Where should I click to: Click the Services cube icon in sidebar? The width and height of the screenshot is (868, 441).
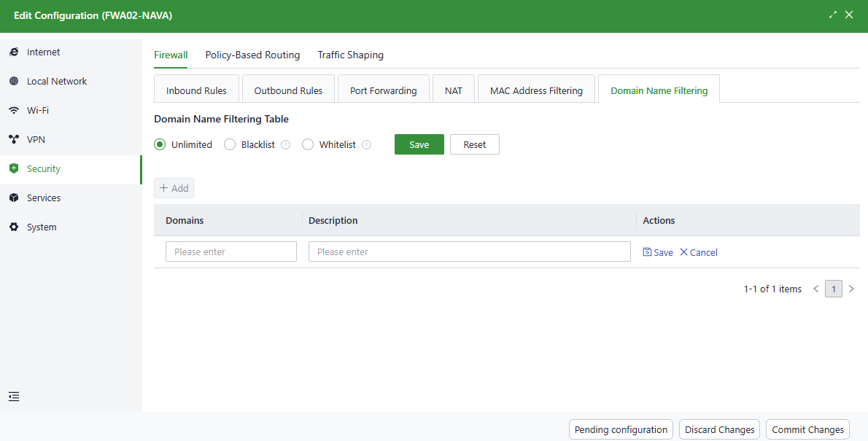coord(14,198)
